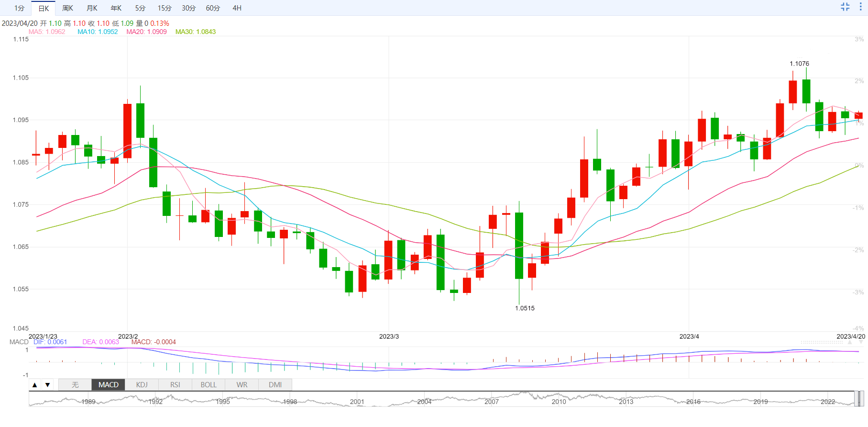Click the gray up triangle under 2023/4/20

click(850, 343)
